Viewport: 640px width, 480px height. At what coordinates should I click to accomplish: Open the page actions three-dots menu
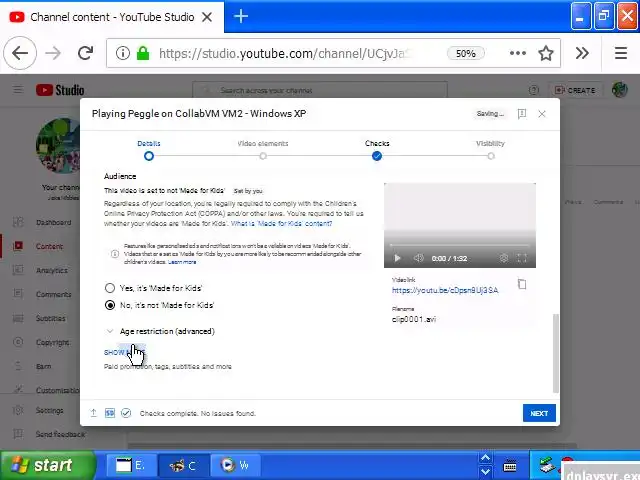[x=518, y=53]
